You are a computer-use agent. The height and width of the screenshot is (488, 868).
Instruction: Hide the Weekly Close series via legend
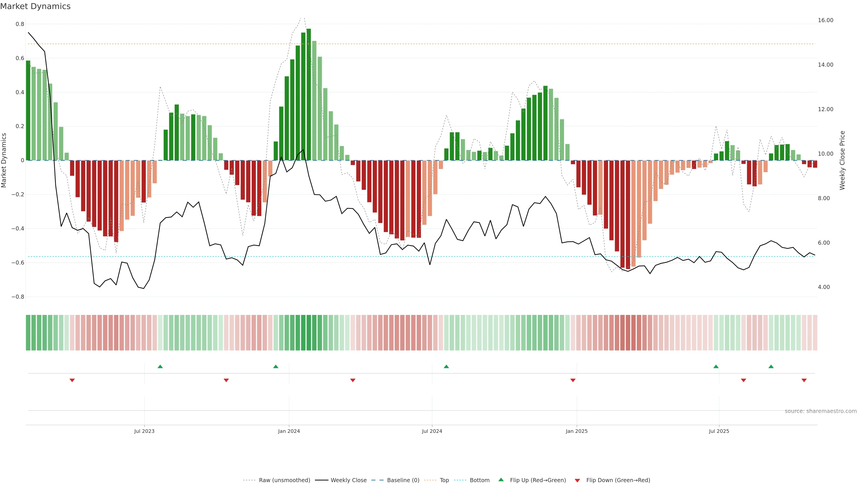pos(348,480)
